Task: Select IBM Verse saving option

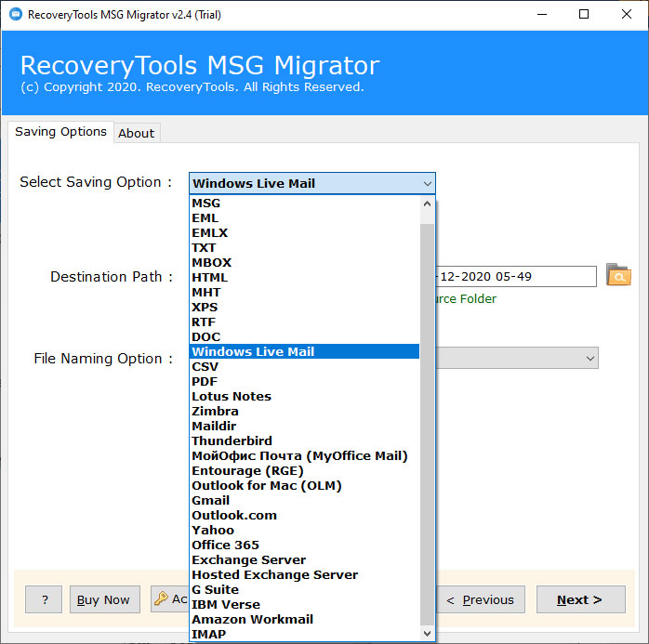Action: (304, 605)
